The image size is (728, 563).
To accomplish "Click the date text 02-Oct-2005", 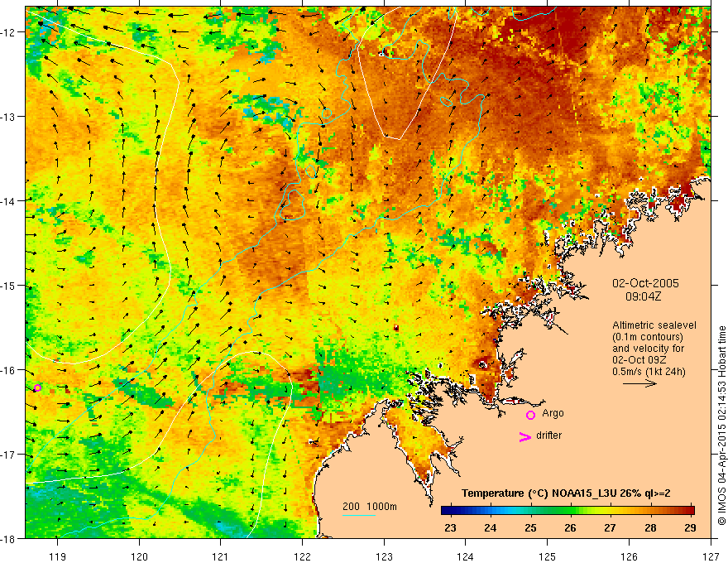I will pos(645,283).
